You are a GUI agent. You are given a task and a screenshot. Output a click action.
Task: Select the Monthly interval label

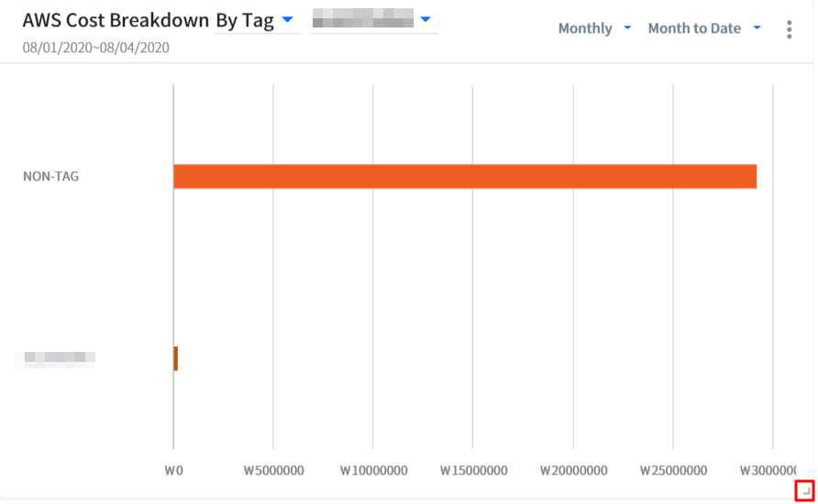(584, 28)
